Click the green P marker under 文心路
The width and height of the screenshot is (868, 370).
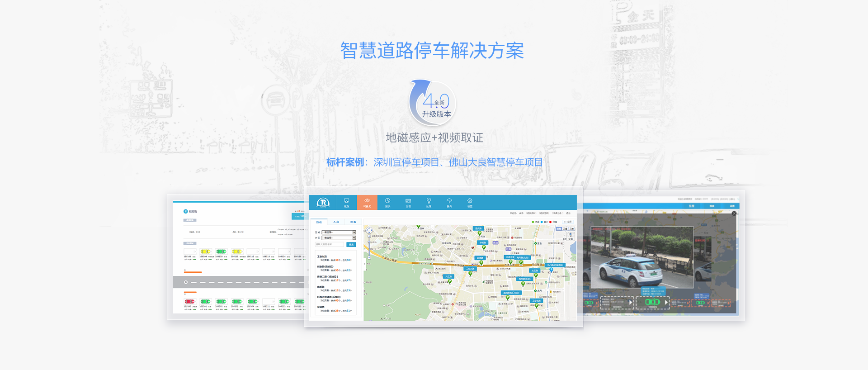coord(536,275)
